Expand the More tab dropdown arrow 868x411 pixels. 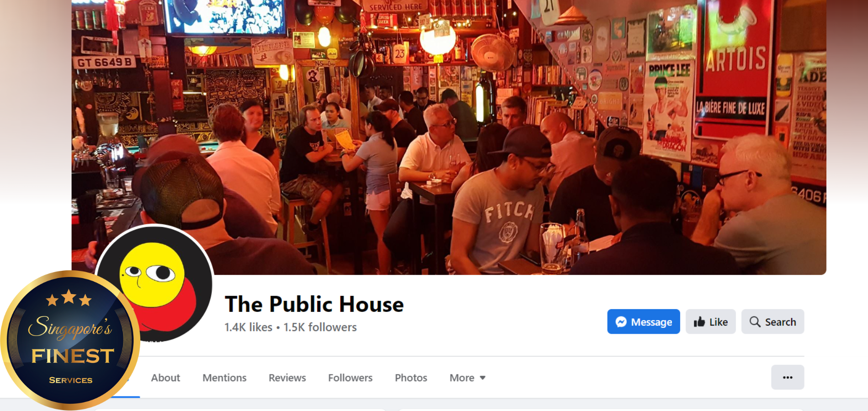coord(482,378)
